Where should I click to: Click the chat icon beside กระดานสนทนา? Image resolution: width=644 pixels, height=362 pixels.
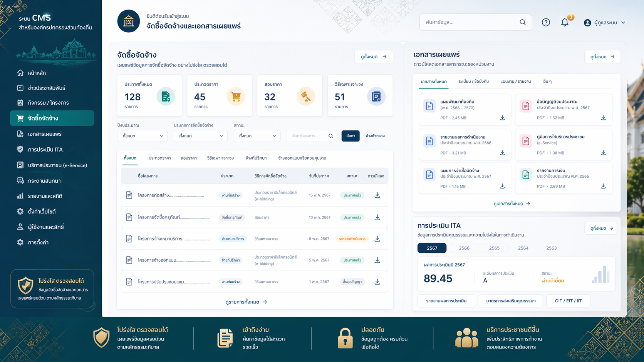coord(20,180)
